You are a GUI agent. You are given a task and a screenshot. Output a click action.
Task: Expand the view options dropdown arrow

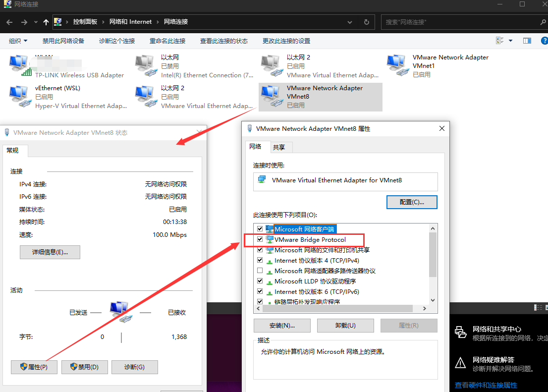coord(511,41)
